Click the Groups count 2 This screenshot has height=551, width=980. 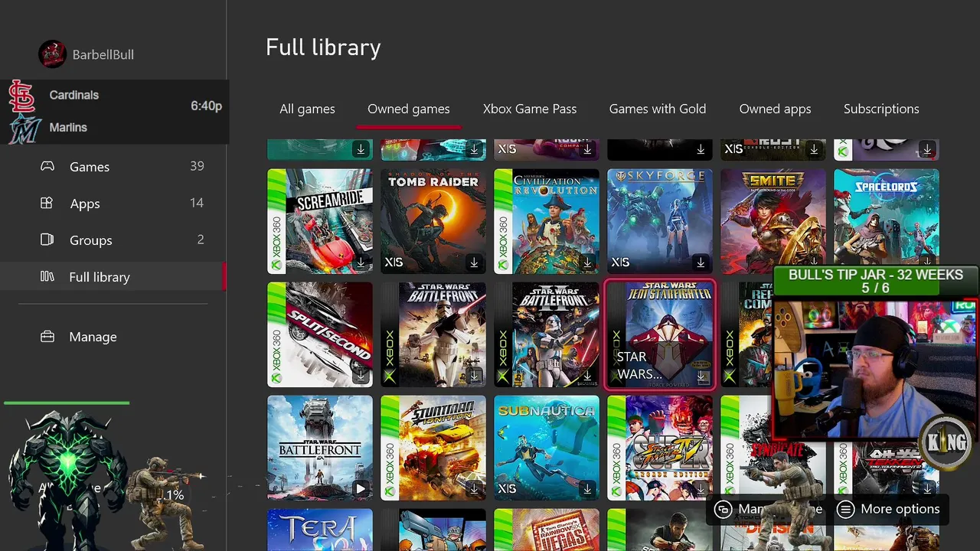coord(201,240)
